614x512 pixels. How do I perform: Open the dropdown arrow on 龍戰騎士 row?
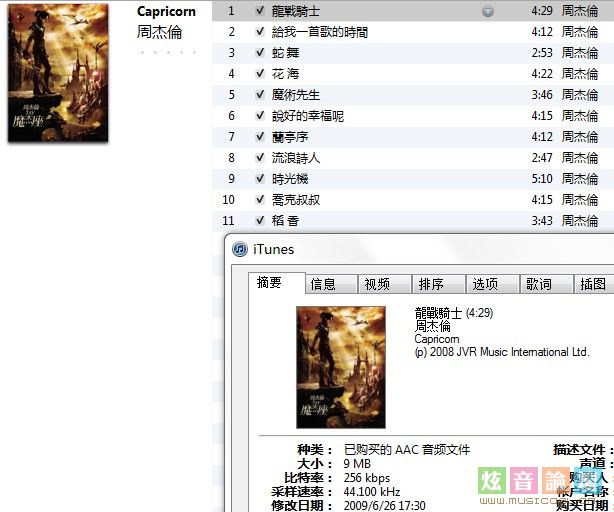click(488, 11)
